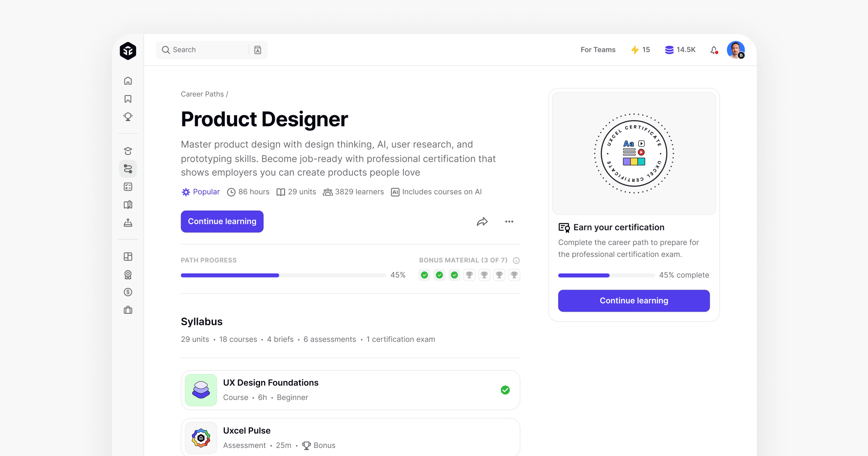Click the Search input field
Viewport: 868px width, 456px height.
(204, 50)
